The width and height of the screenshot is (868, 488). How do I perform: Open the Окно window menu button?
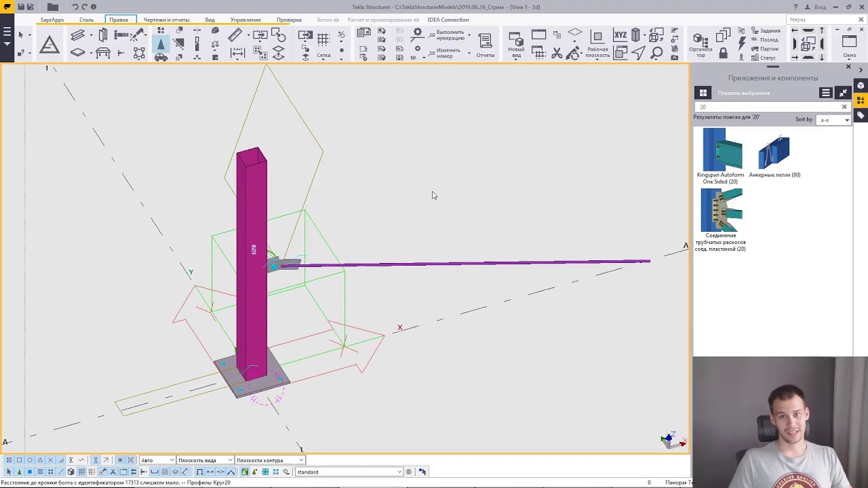tap(850, 46)
